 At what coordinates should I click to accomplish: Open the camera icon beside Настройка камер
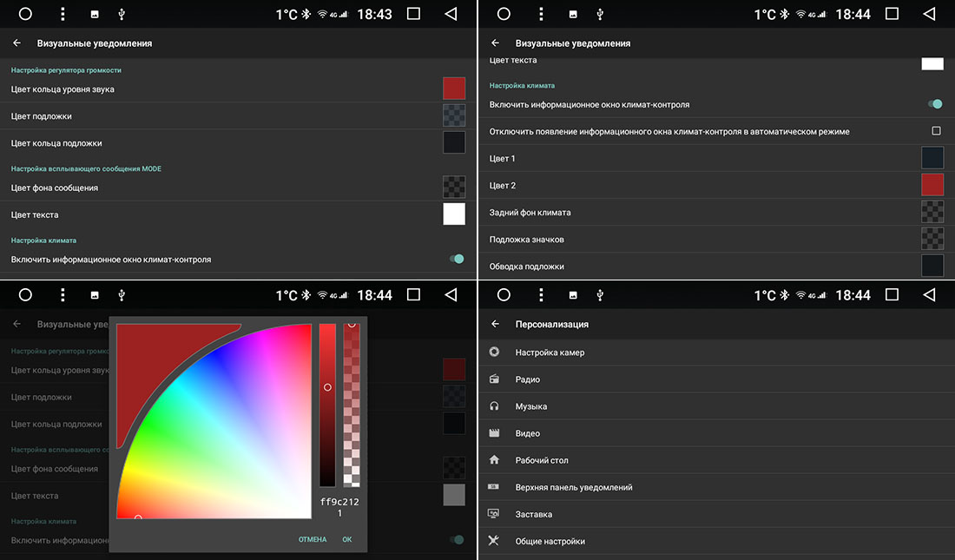494,352
